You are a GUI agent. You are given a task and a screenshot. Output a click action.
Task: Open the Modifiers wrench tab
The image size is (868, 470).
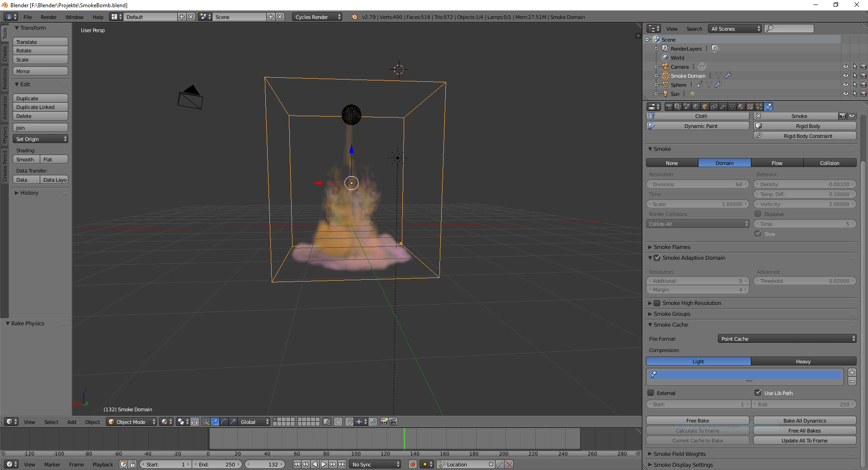tap(723, 107)
